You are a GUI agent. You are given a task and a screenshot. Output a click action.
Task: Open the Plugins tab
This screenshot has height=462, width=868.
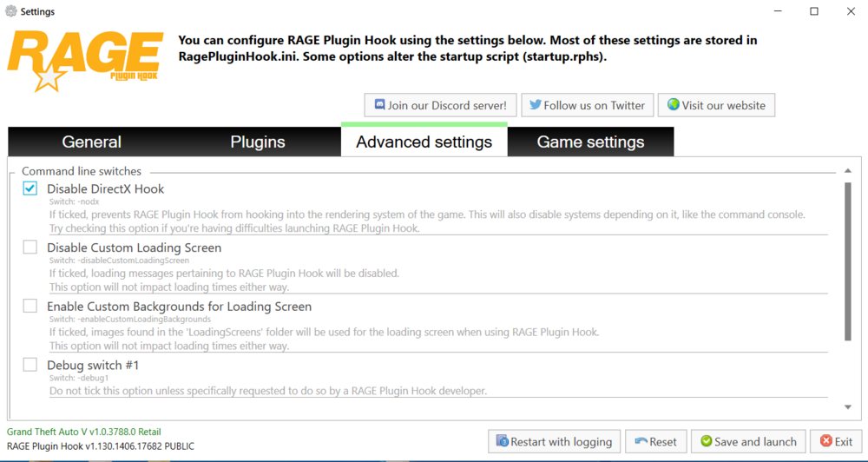tap(258, 142)
